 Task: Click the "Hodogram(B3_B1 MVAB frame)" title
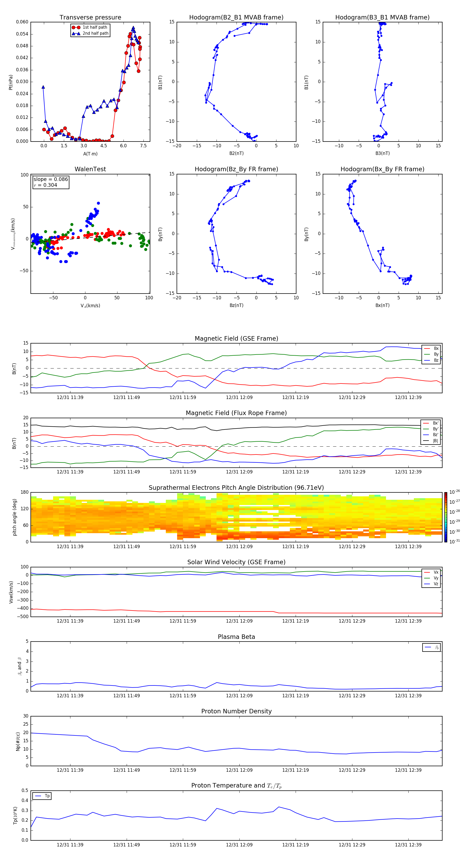(x=382, y=17)
